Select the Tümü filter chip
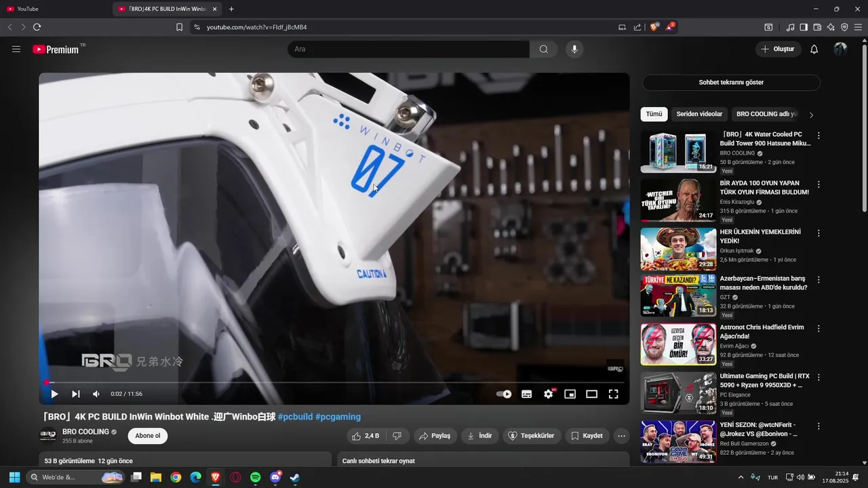868x488 pixels. coord(654,115)
